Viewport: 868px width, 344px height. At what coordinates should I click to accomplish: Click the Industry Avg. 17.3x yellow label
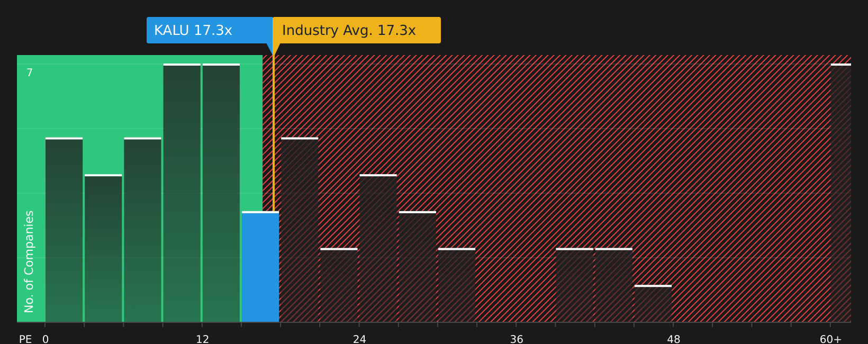pyautogui.click(x=357, y=30)
